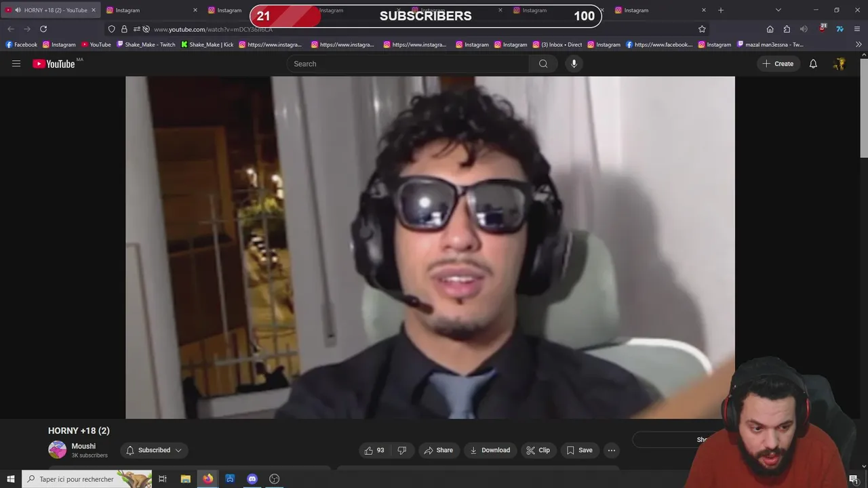868x488 pixels.
Task: Like the video with 93 likes
Action: (x=374, y=450)
